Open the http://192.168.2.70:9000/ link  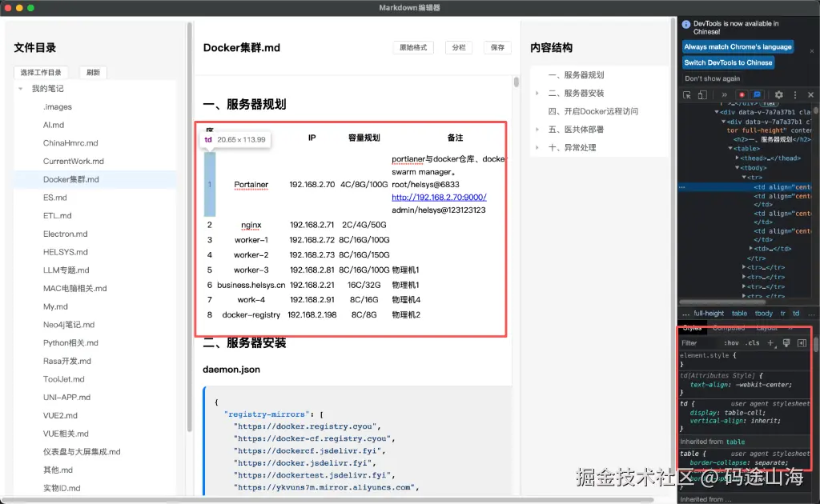[439, 197]
